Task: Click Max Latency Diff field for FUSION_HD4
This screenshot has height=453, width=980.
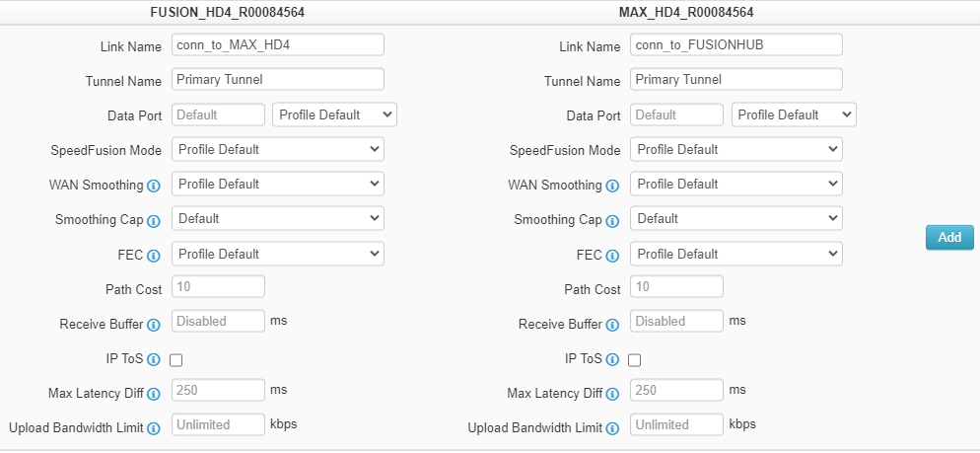Action: click(218, 391)
